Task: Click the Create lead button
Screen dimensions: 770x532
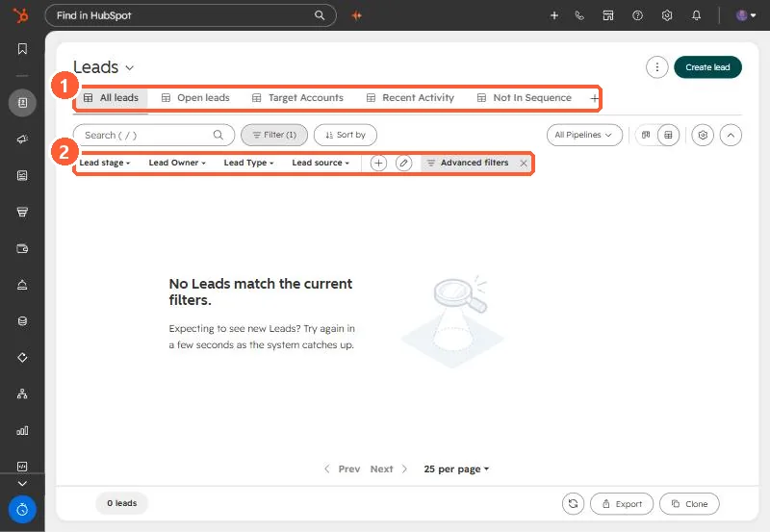Action: coord(707,67)
